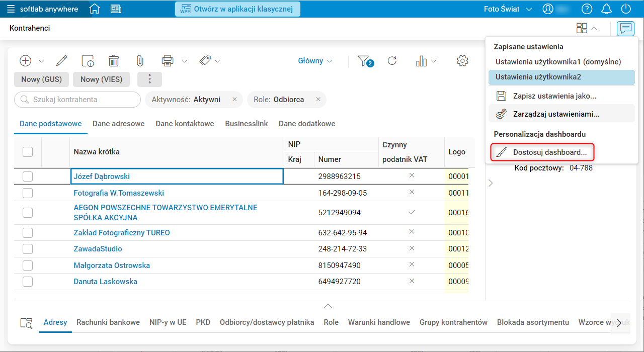The height and width of the screenshot is (352, 644).
Task: Open the user account icon
Action: pyautogui.click(x=548, y=9)
